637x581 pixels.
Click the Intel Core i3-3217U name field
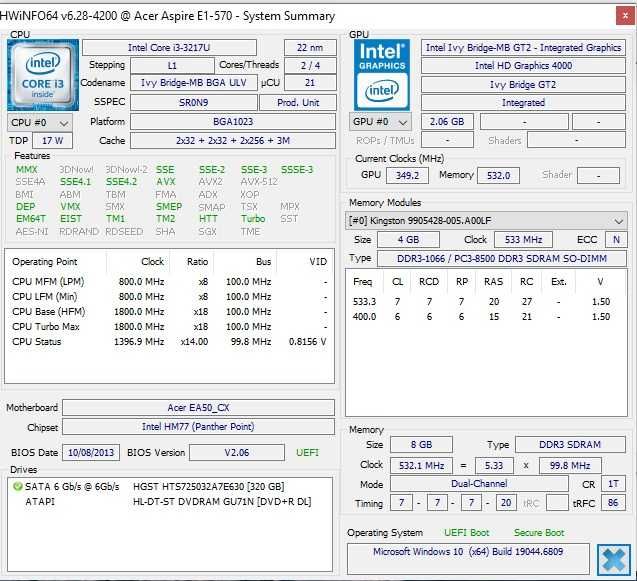click(x=169, y=48)
